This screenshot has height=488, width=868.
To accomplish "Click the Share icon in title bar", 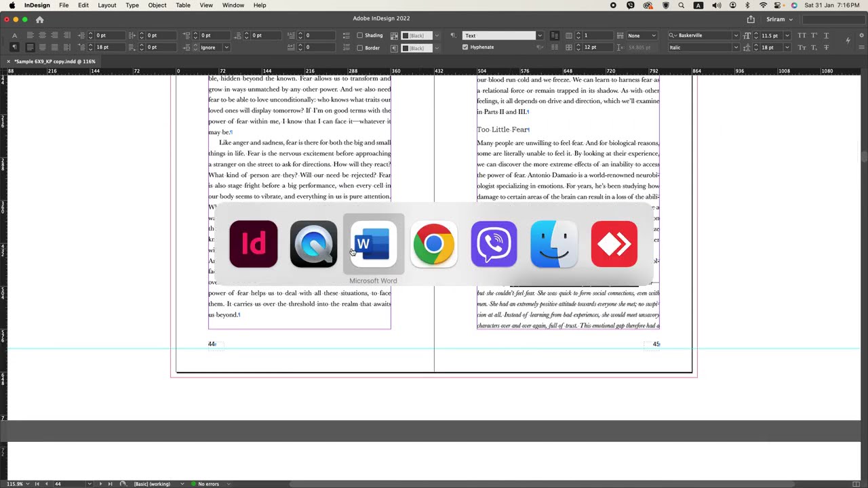I will click(x=751, y=20).
